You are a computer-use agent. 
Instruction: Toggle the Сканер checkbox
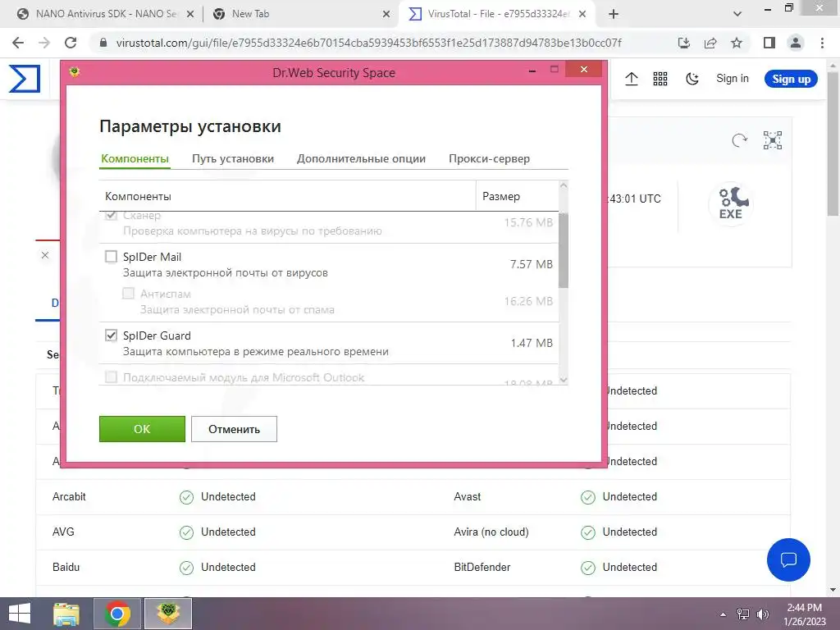[x=111, y=216]
